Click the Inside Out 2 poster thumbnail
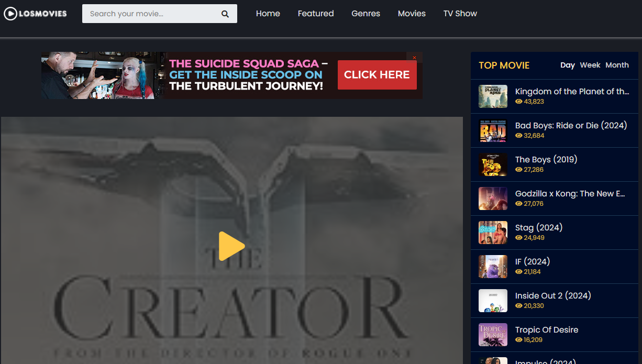Screen dimensions: 642x364 click(493, 301)
